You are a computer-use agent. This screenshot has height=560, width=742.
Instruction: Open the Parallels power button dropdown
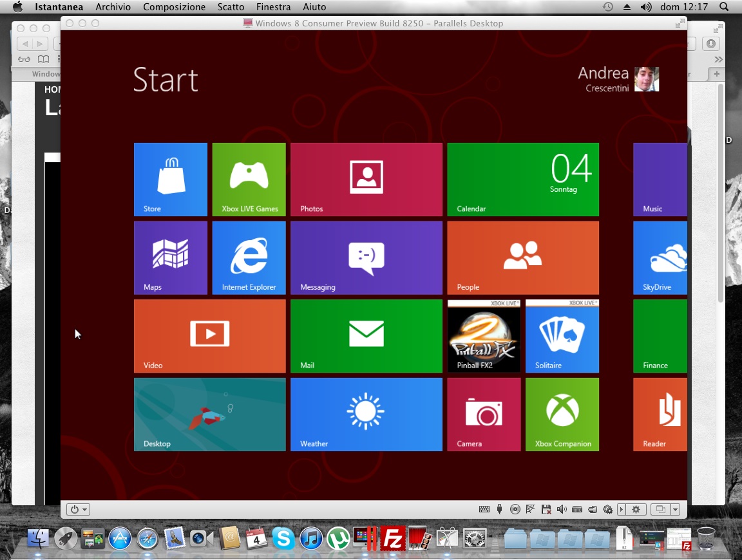point(78,509)
